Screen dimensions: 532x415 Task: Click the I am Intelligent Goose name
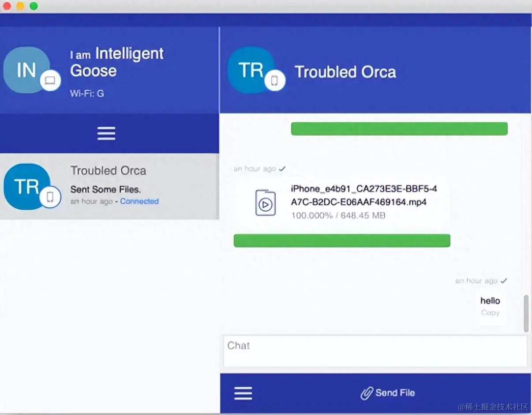tap(116, 62)
